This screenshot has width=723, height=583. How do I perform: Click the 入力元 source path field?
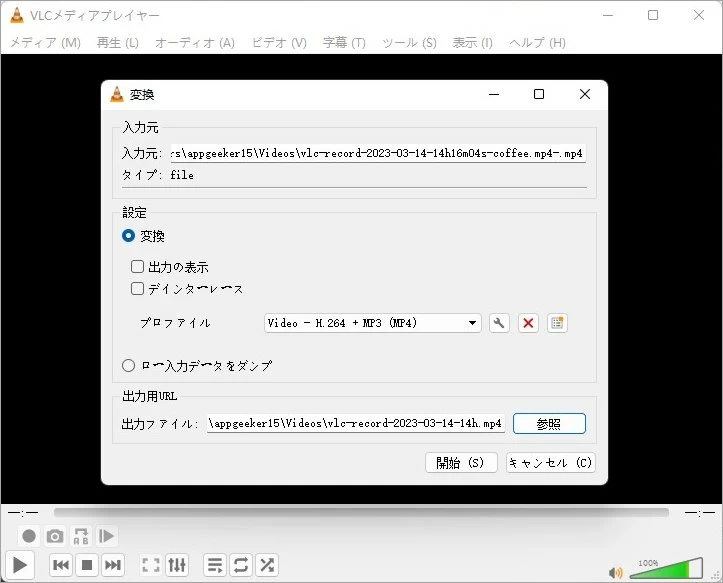tap(378, 153)
